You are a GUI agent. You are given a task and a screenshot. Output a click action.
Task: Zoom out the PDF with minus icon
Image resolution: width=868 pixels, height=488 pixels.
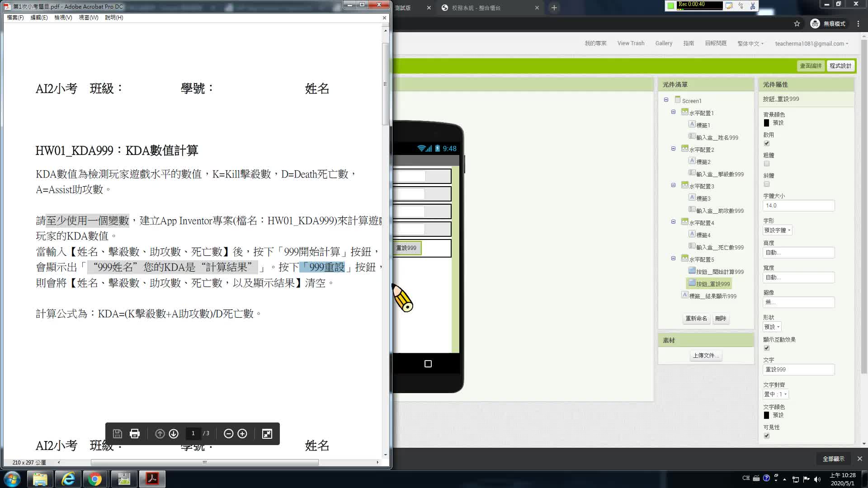229,434
